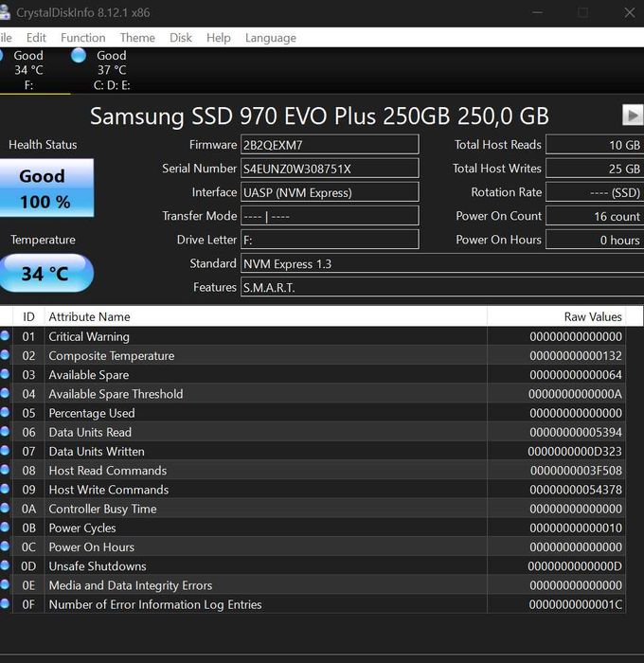The image size is (644, 663).
Task: Click status dot of Critical Warning row
Action: 5,335
